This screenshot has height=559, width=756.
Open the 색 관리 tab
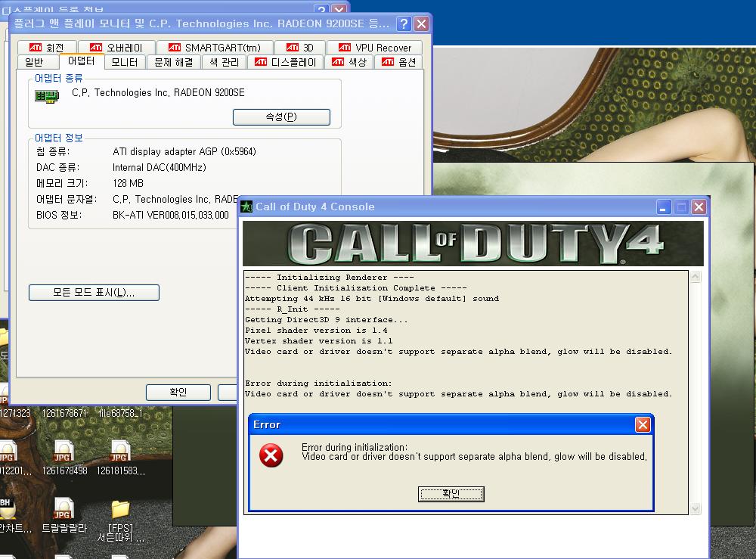coord(225,62)
